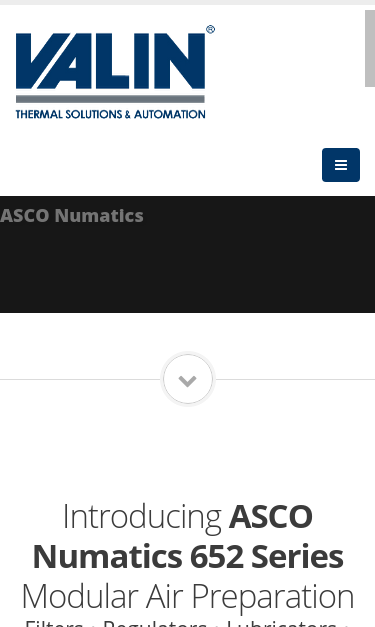375x627 pixels.
Task: Click the partially visible Regulators text
Action: point(155,623)
